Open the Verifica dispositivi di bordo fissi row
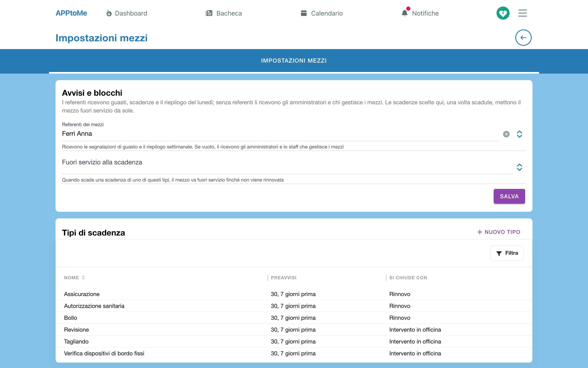 click(294, 353)
